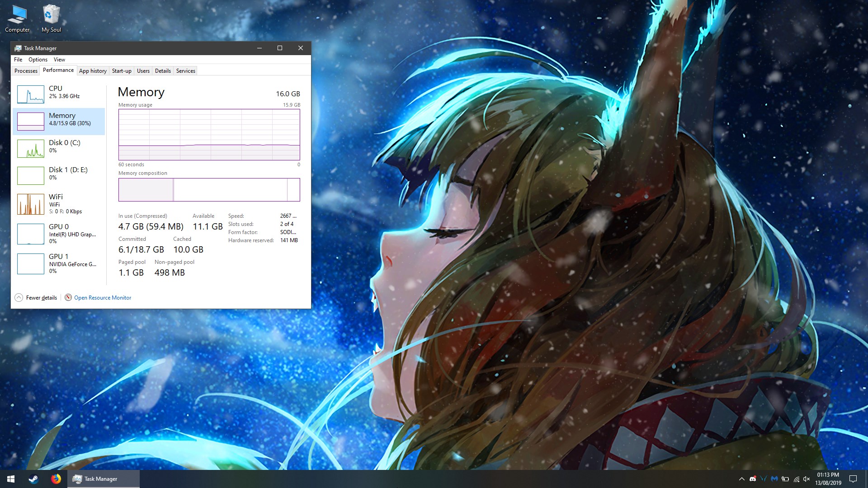Screen dimensions: 868x488
Task: Open the Action Center notifications icon
Action: coord(853,479)
